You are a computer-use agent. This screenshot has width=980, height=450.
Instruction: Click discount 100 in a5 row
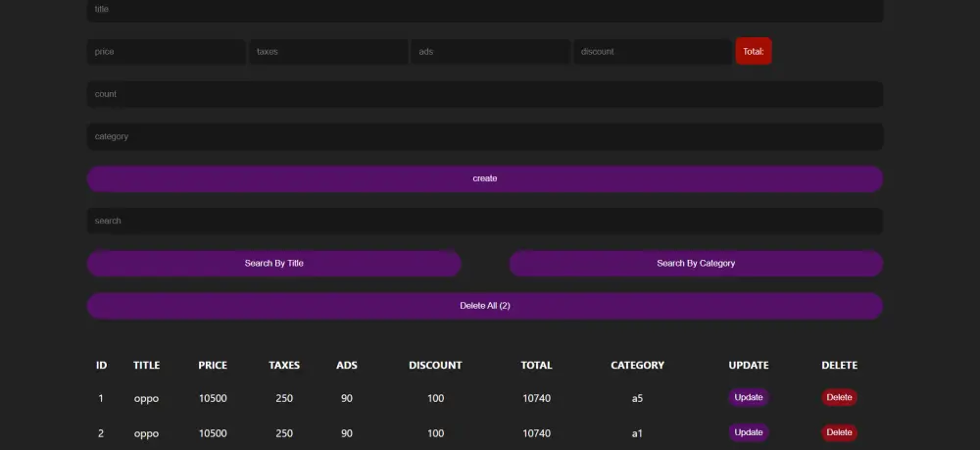[436, 398]
